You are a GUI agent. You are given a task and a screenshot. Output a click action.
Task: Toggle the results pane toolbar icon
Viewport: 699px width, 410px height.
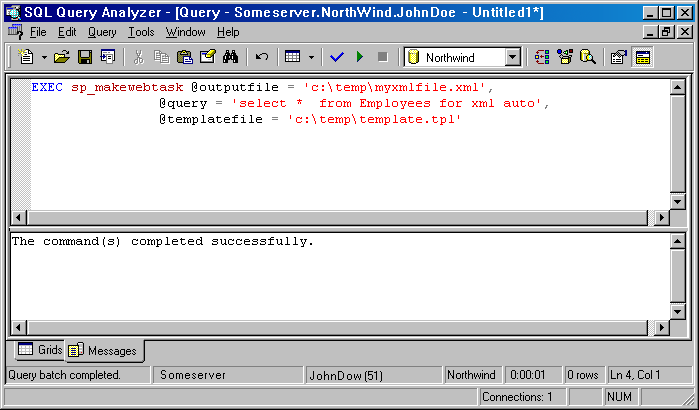tap(642, 58)
